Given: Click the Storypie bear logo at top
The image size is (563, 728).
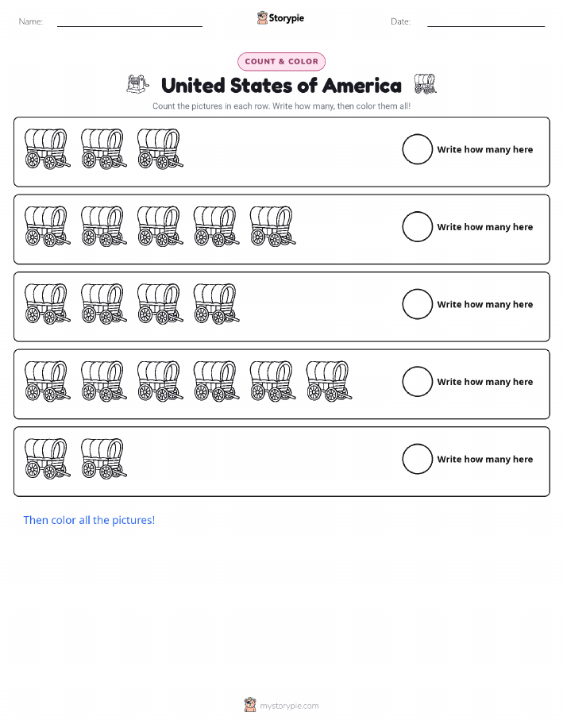Looking at the screenshot, I should 263,18.
